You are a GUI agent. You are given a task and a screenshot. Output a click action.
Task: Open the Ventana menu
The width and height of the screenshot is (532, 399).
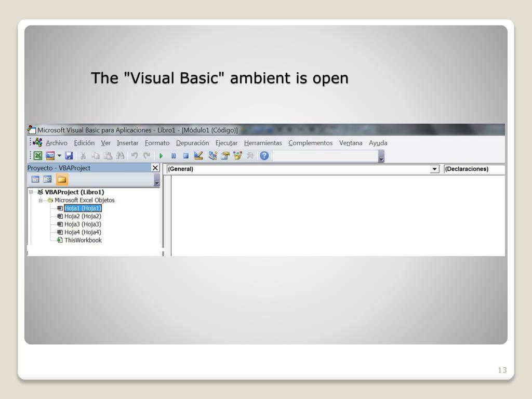click(x=351, y=143)
